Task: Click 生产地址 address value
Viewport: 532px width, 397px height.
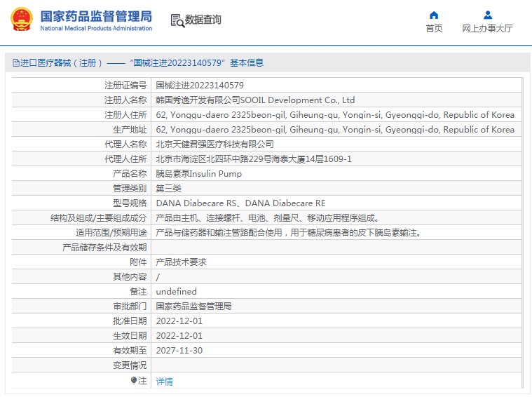Action: pos(335,129)
